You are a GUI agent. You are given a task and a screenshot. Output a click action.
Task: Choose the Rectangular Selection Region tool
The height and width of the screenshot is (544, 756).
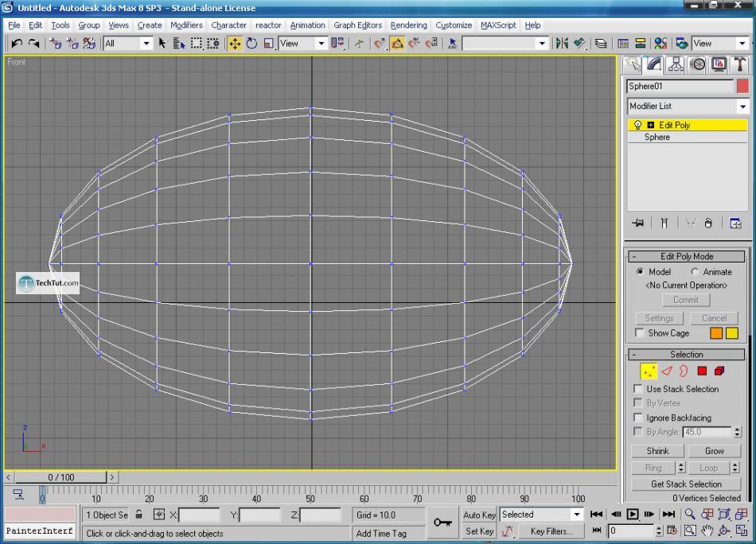(x=197, y=44)
